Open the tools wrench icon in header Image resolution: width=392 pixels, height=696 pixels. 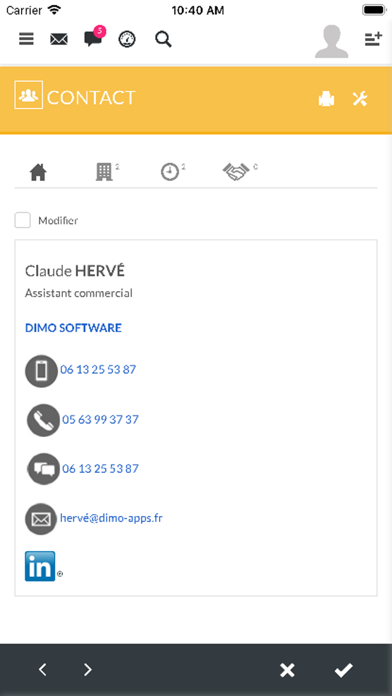(x=360, y=99)
